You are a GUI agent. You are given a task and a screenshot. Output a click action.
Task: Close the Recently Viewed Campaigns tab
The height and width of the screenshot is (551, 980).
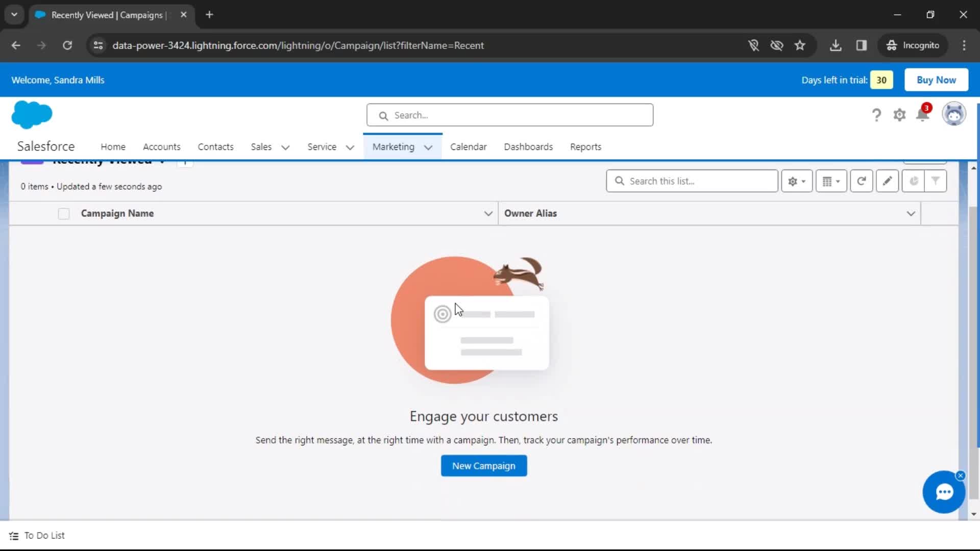183,15
